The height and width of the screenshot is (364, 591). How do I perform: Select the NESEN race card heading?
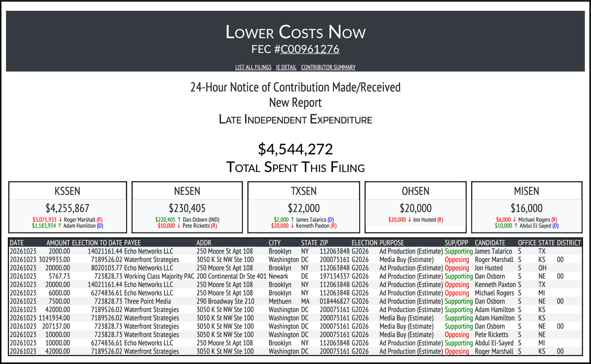pyautogui.click(x=187, y=191)
